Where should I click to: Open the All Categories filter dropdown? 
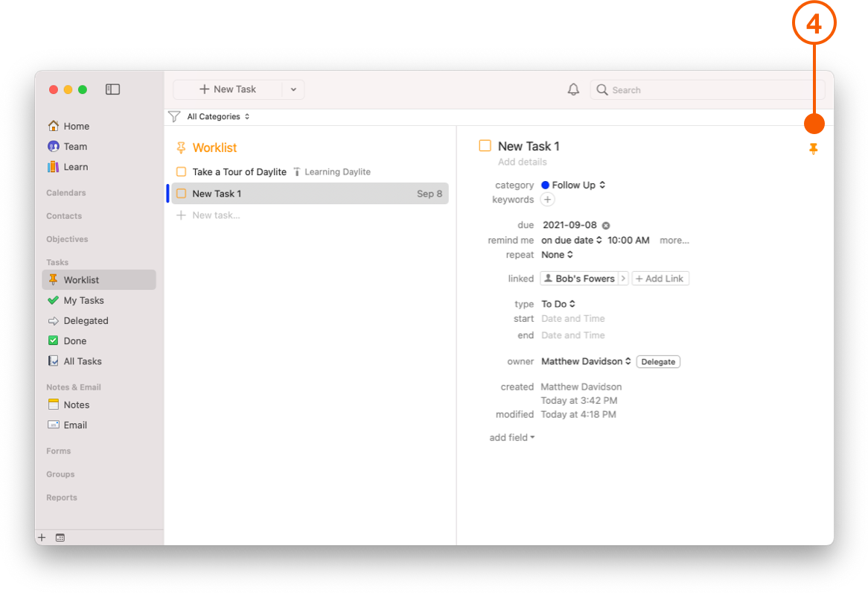[x=213, y=116]
